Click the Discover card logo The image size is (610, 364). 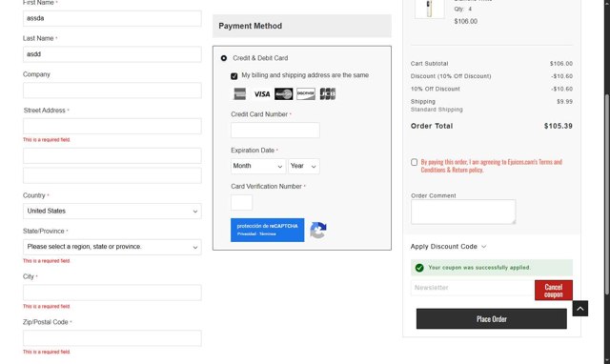[x=306, y=93]
